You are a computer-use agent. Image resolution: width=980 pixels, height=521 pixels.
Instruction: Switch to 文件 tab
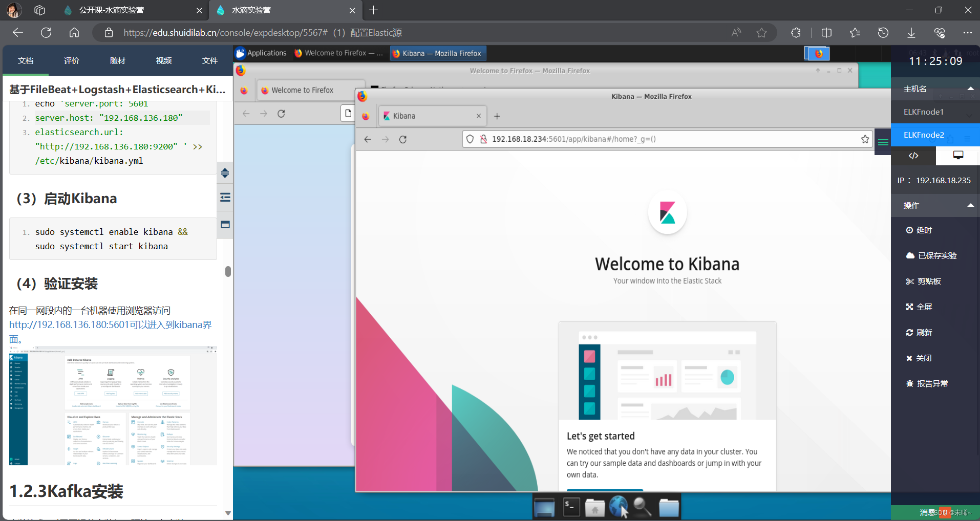point(210,61)
